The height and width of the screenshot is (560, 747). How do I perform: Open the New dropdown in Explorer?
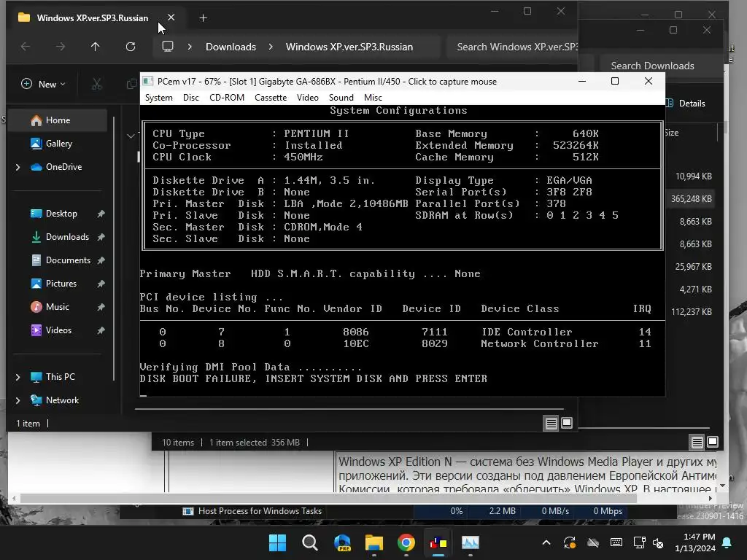[43, 85]
